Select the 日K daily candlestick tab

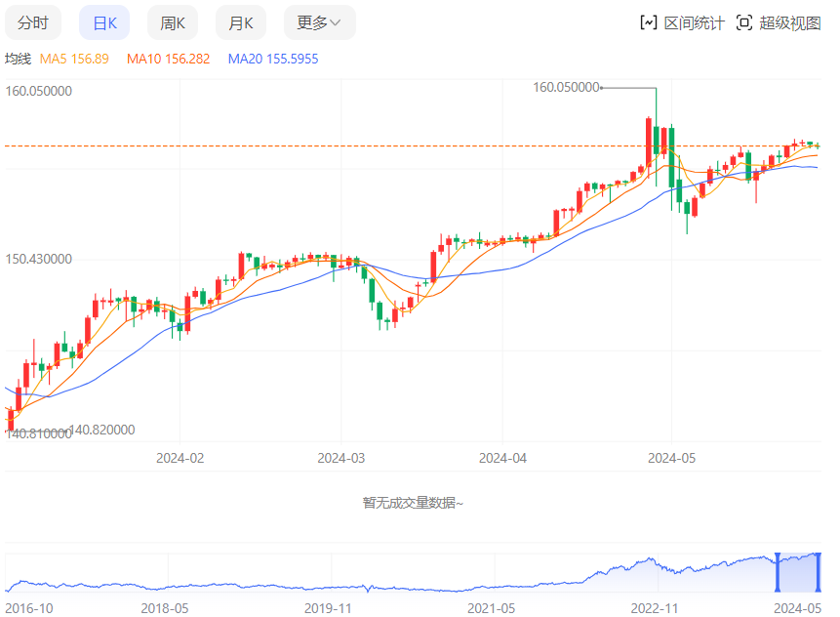(x=104, y=22)
